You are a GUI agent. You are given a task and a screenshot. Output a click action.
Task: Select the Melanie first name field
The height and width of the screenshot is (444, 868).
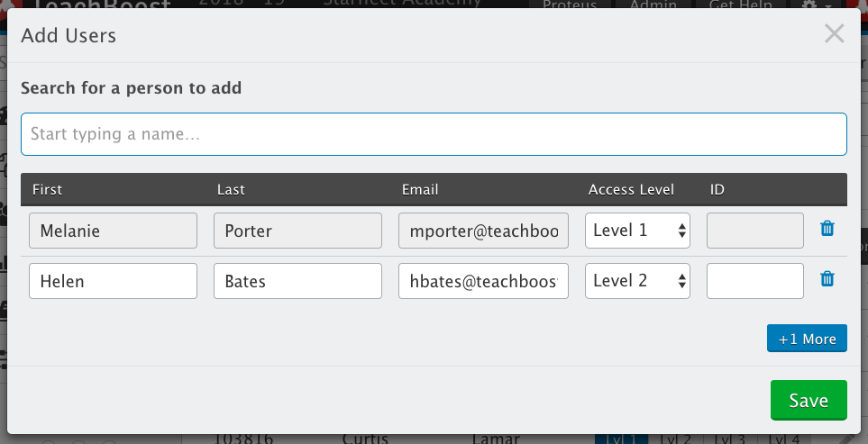tap(113, 231)
